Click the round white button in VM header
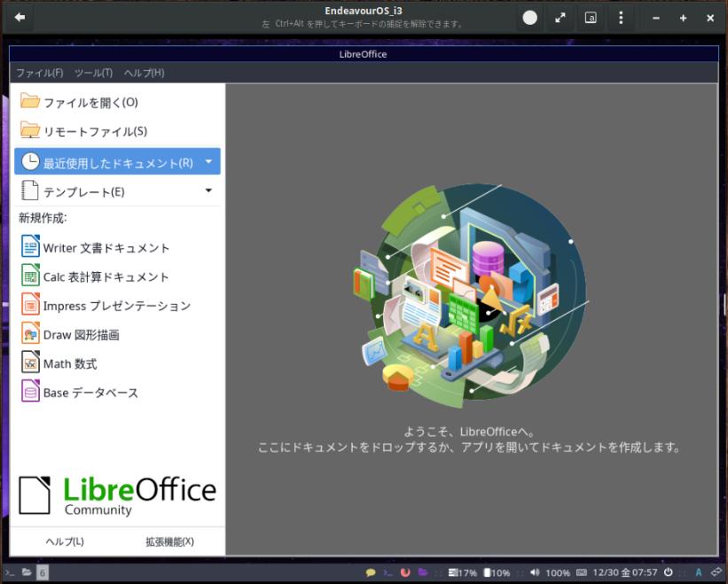 coord(529,18)
